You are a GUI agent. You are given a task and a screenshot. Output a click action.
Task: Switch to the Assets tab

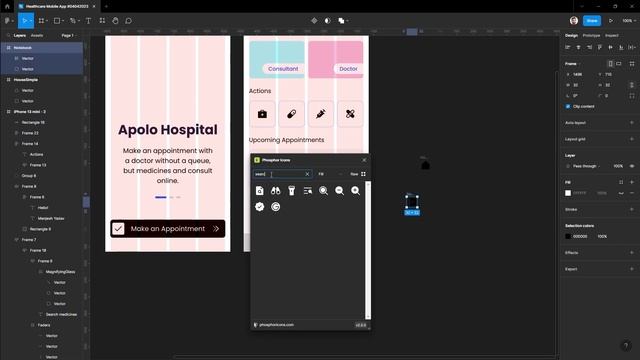[37, 36]
